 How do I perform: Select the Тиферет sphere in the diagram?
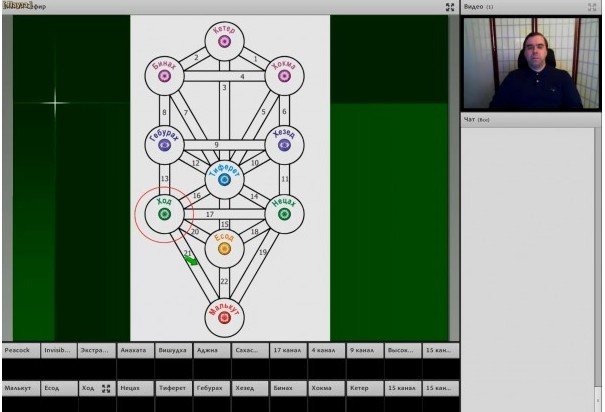click(x=224, y=179)
